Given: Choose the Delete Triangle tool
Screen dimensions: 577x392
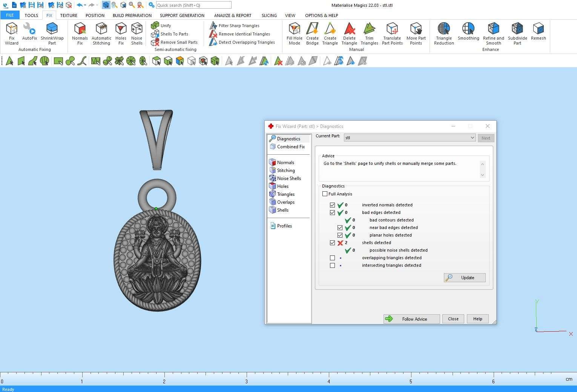Looking at the screenshot, I should click(349, 33).
